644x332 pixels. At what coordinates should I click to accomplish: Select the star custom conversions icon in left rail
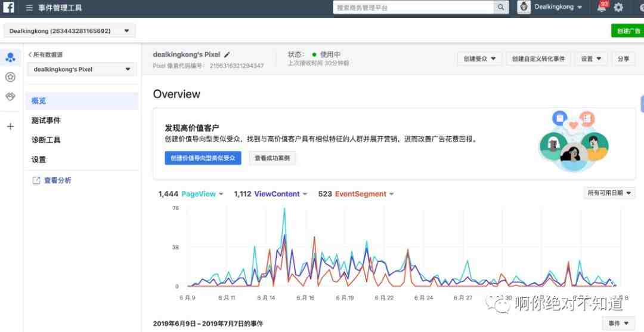(10, 77)
